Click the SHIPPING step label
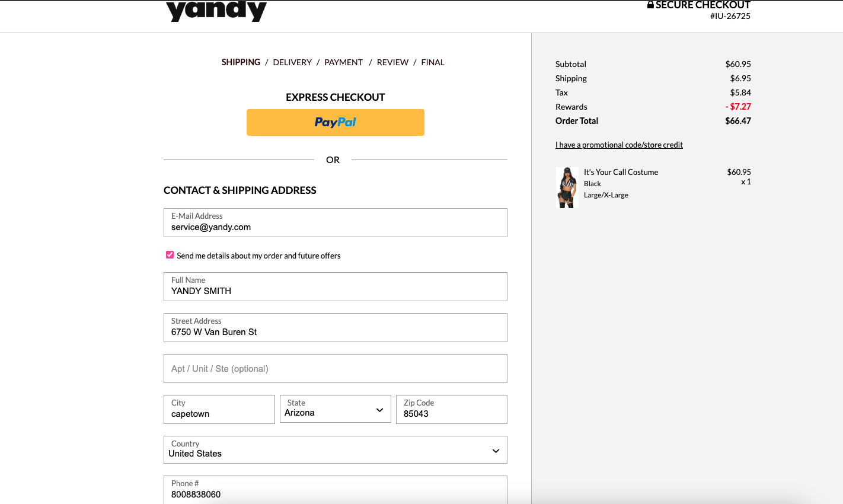This screenshot has width=843, height=504. point(241,62)
